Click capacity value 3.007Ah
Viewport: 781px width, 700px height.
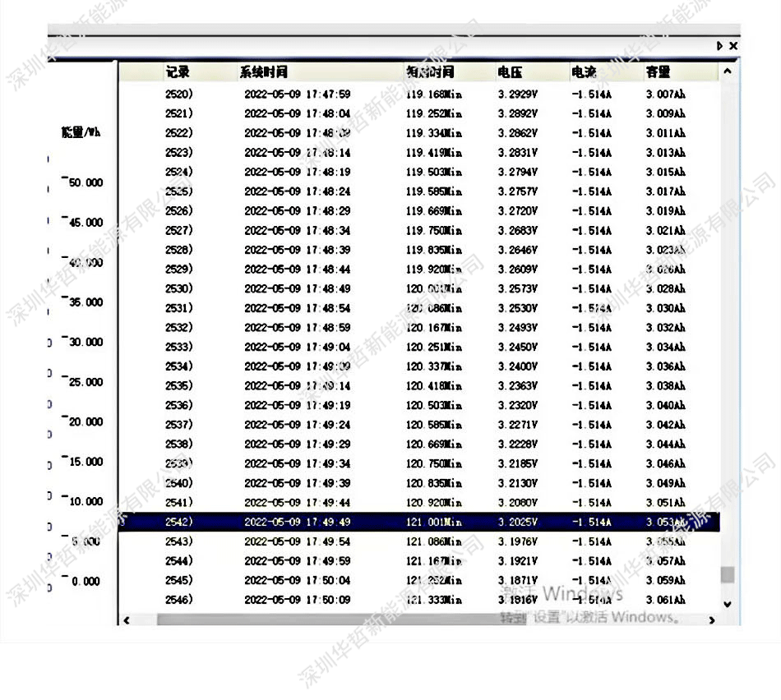[666, 94]
